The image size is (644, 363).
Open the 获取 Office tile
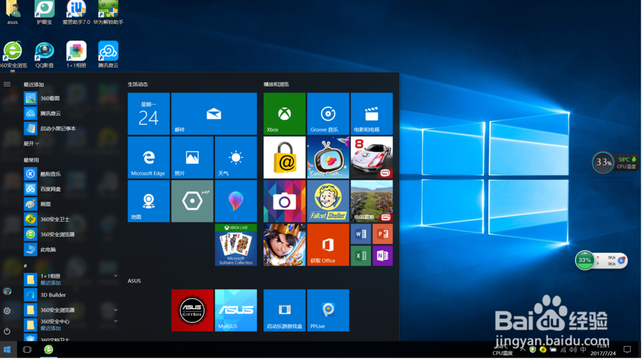point(328,246)
